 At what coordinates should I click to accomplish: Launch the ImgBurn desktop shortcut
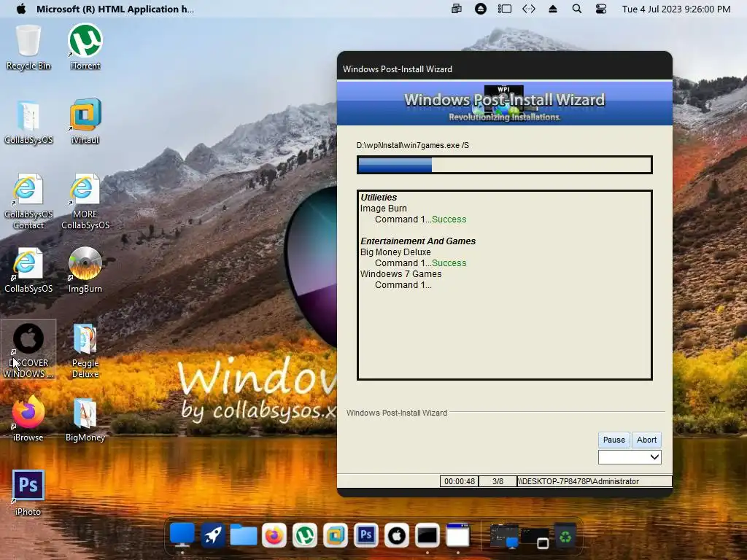point(85,271)
